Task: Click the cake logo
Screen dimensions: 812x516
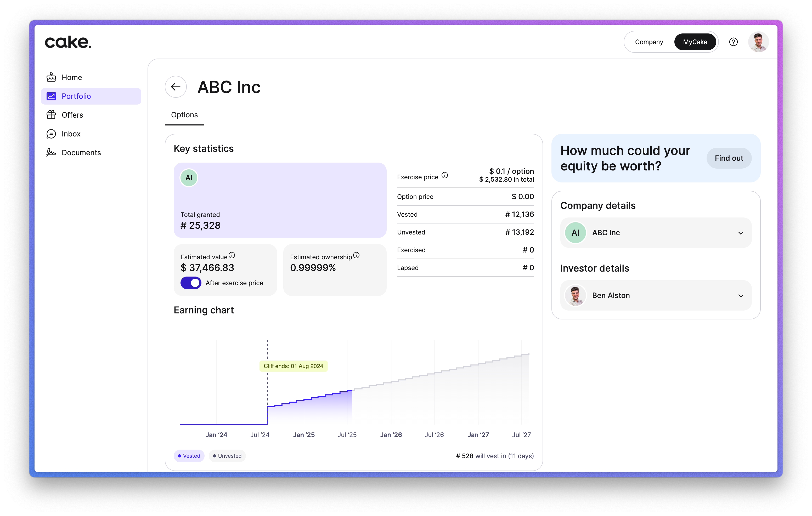Action: pyautogui.click(x=68, y=42)
